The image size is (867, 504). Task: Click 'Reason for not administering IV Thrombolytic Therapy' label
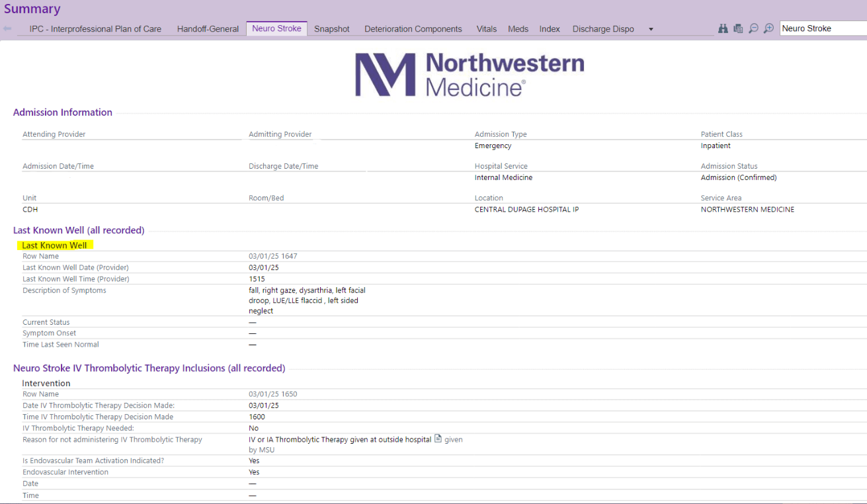tap(112, 439)
